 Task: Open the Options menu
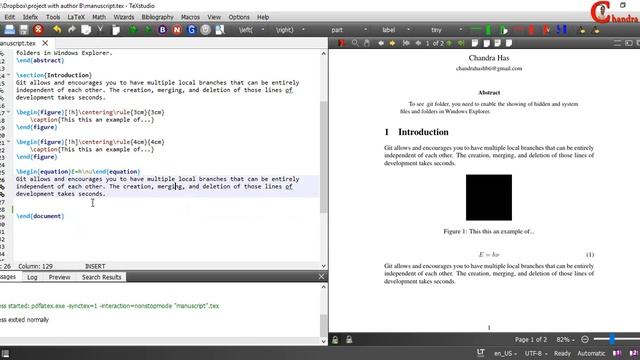239,17
